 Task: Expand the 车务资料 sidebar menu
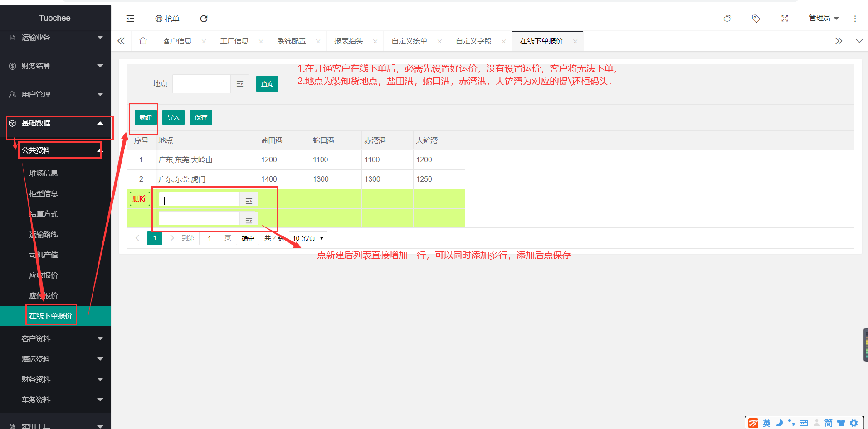click(x=55, y=400)
